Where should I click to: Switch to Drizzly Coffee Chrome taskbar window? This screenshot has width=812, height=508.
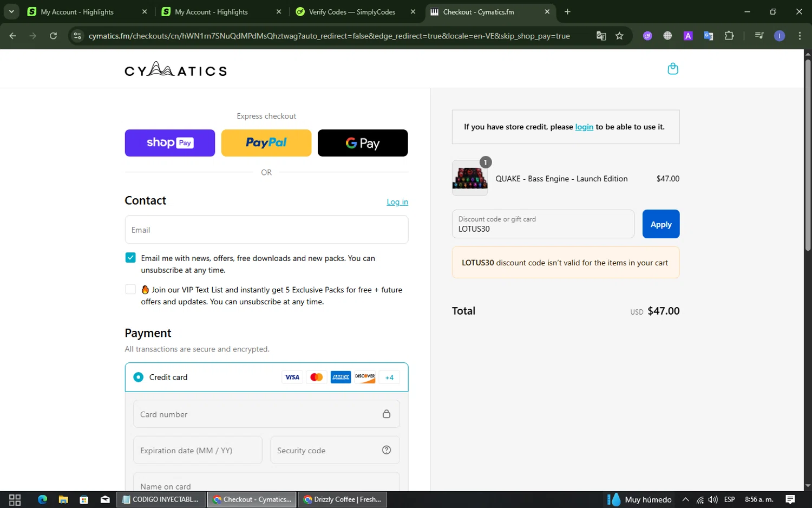coord(343,499)
